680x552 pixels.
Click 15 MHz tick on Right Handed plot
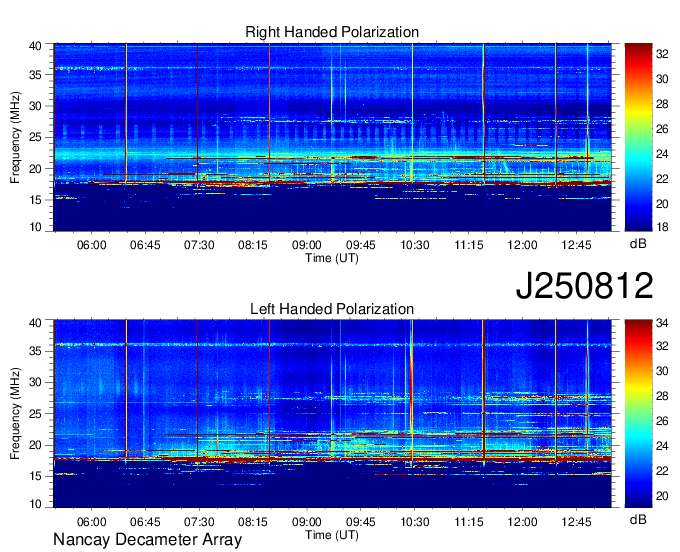pyautogui.click(x=35, y=200)
